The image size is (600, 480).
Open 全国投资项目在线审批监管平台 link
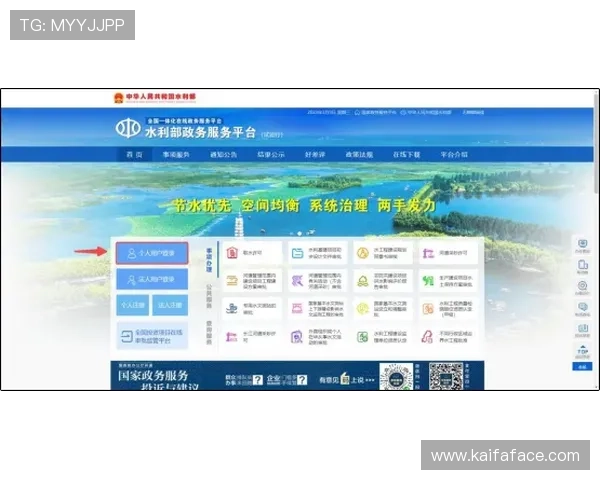pyautogui.click(x=152, y=336)
